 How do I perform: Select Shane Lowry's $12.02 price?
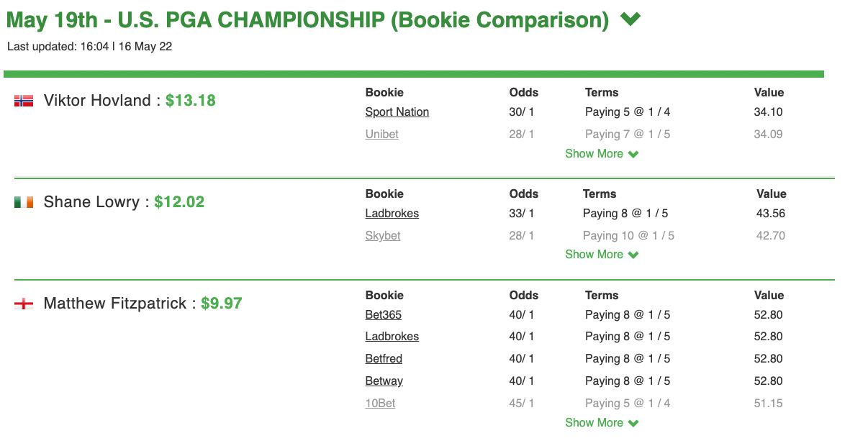(x=179, y=202)
